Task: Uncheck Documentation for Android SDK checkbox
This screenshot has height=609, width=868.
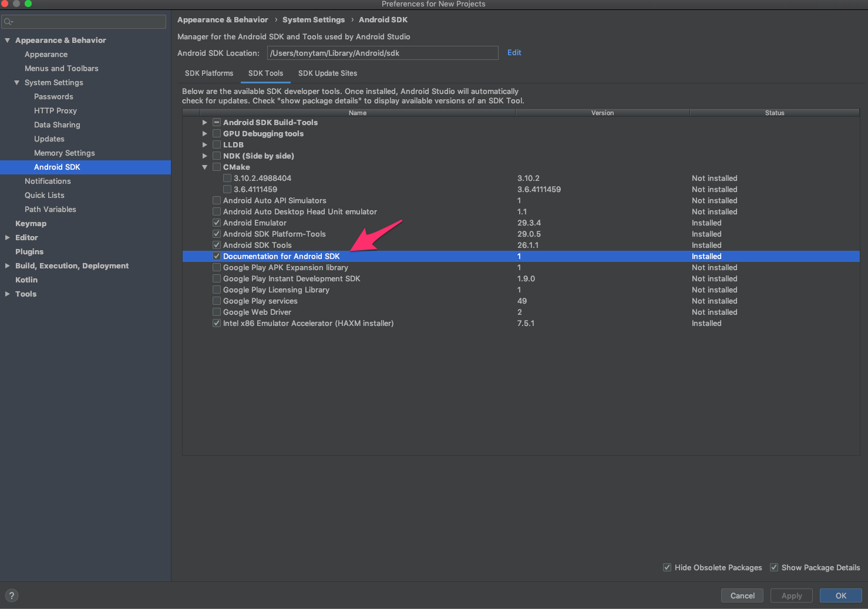Action: click(x=217, y=256)
